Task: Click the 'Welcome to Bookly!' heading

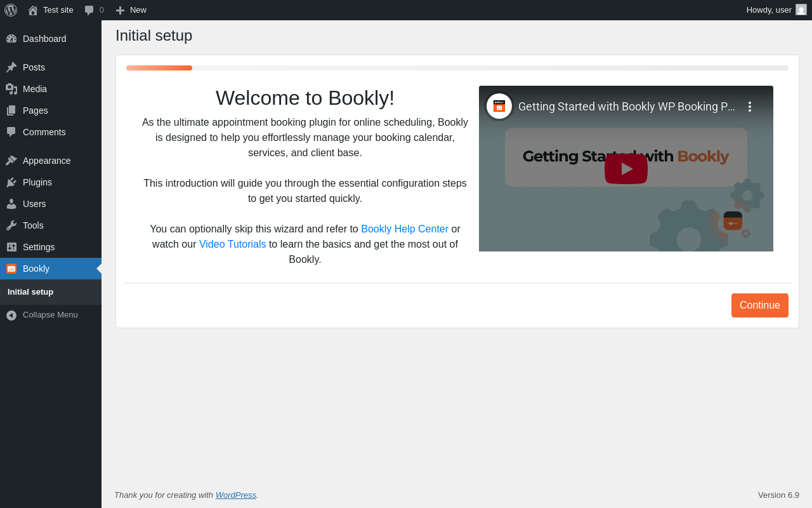Action: point(305,98)
